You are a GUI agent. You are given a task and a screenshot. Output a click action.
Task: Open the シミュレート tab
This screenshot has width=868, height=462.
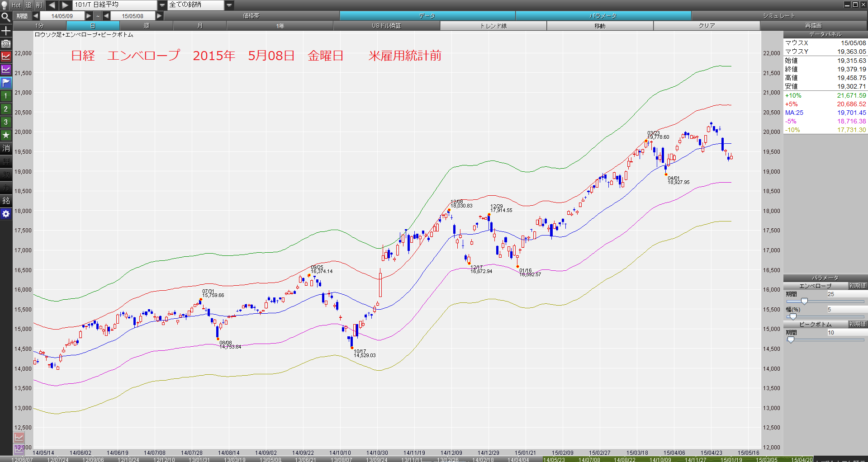(779, 16)
